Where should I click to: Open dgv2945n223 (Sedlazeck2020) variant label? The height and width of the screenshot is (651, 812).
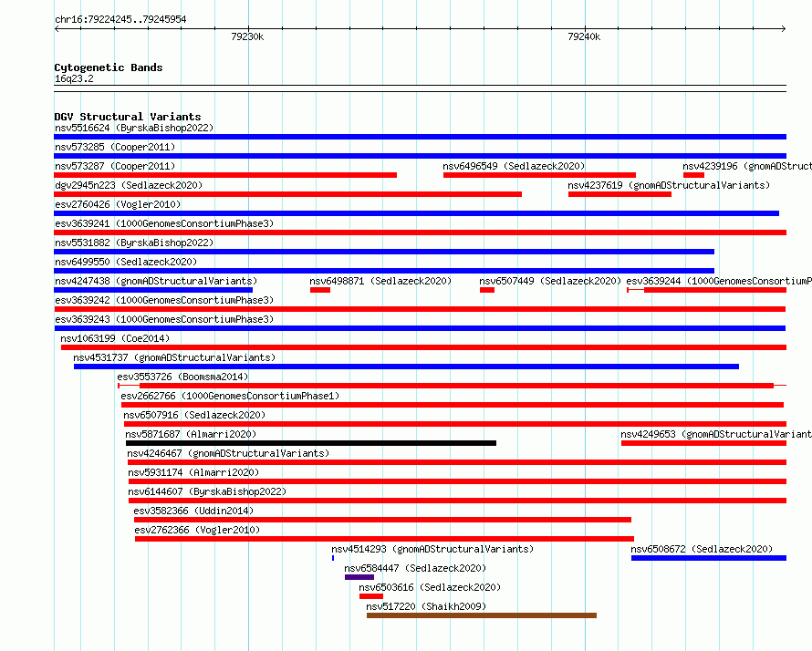pos(129,185)
